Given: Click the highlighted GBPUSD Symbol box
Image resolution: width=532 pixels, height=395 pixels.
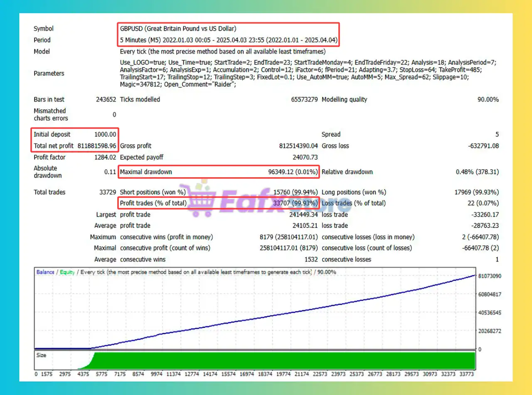Looking at the screenshot, I should pos(178,29).
